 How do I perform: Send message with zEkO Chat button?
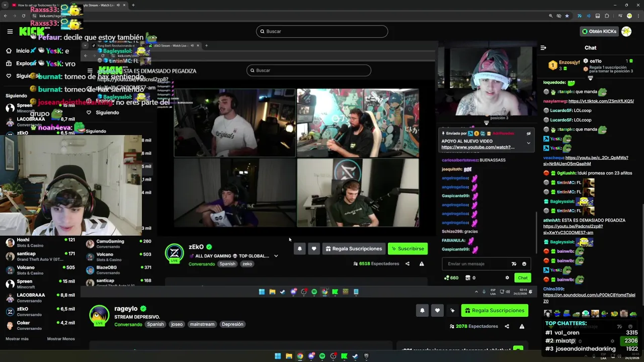pos(523,278)
